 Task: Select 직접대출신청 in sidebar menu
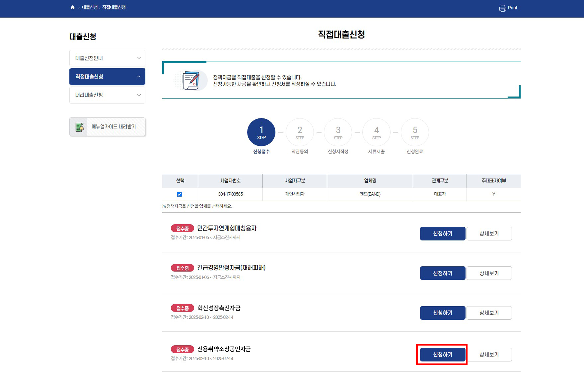click(x=89, y=77)
